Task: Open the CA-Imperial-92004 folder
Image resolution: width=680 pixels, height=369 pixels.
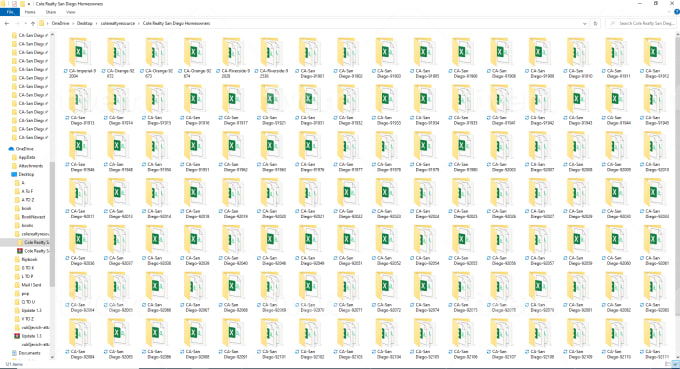Action: point(81,59)
